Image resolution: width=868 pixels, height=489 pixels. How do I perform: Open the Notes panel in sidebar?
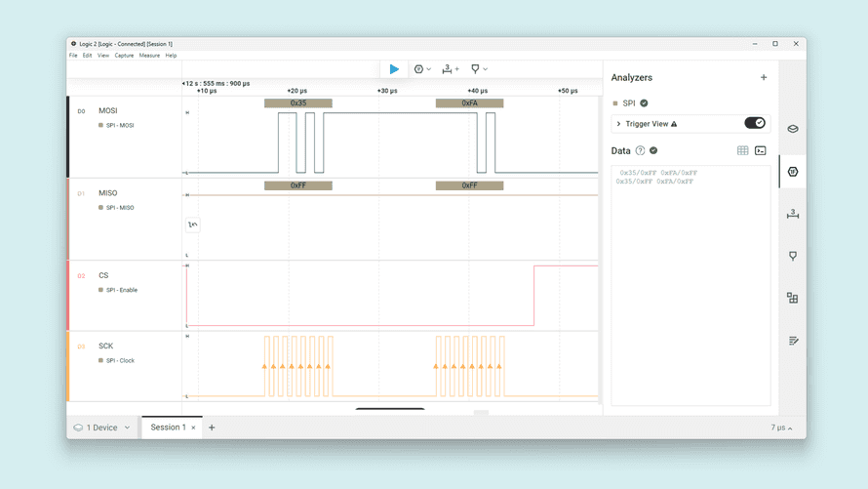click(x=793, y=341)
